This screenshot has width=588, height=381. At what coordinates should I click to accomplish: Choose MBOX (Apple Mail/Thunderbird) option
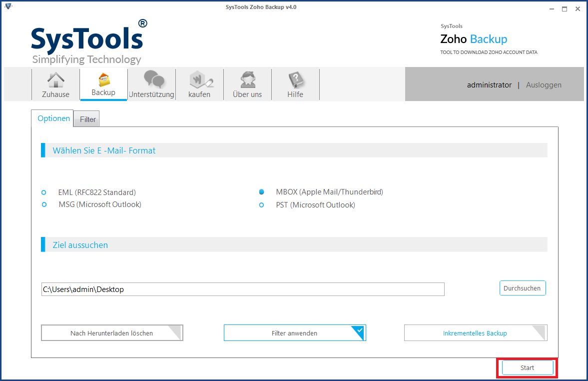(262, 192)
